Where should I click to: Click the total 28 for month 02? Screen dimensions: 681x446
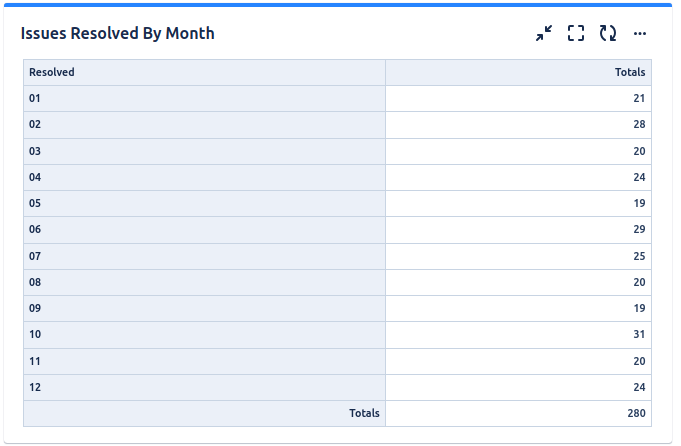639,124
